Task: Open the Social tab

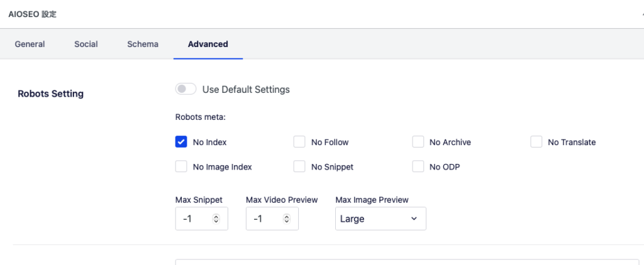Action: coord(86,44)
